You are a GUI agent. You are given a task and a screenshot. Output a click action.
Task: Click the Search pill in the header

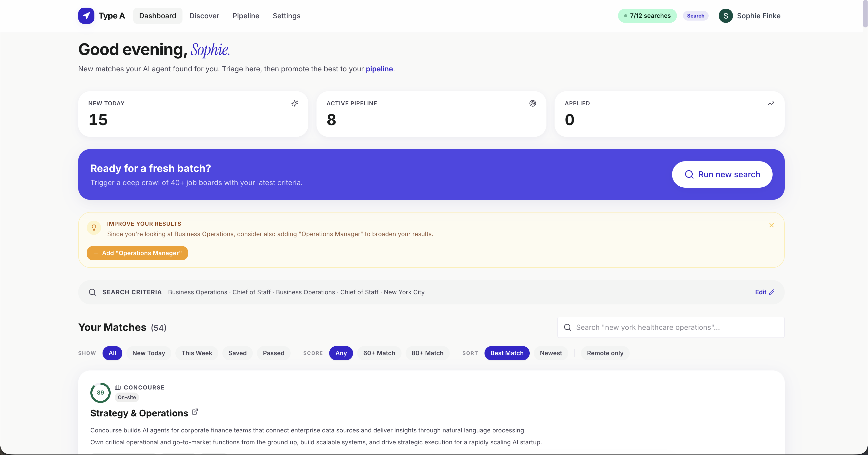[695, 16]
